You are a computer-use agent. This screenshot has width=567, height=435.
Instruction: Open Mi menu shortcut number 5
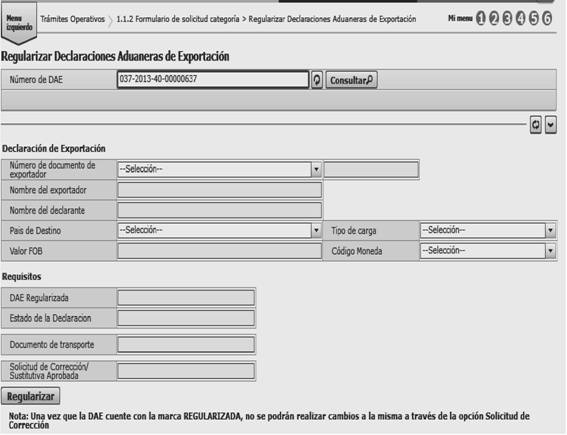[x=534, y=18]
